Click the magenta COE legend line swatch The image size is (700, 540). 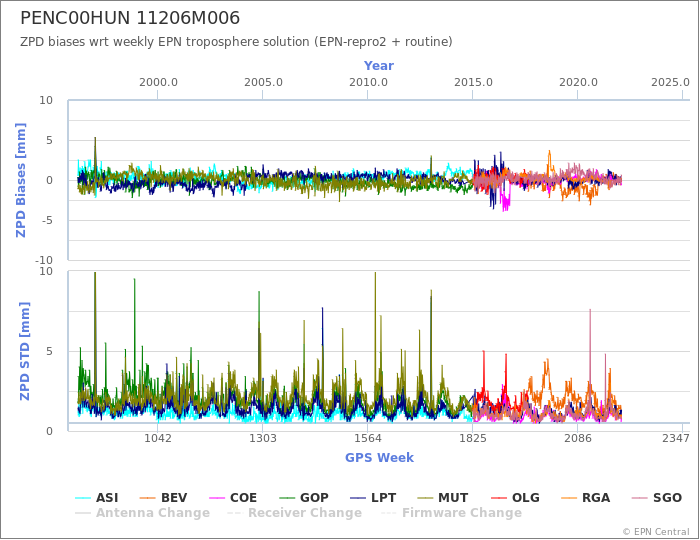coord(217,498)
